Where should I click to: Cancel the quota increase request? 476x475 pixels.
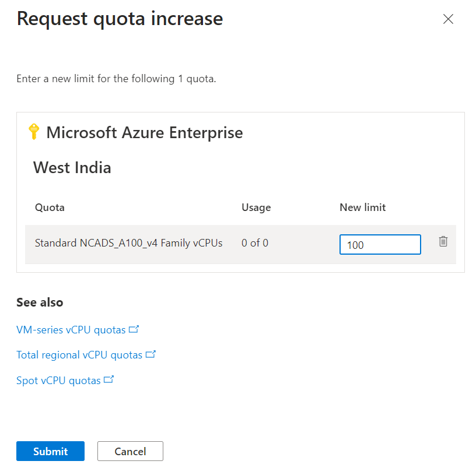[130, 451]
